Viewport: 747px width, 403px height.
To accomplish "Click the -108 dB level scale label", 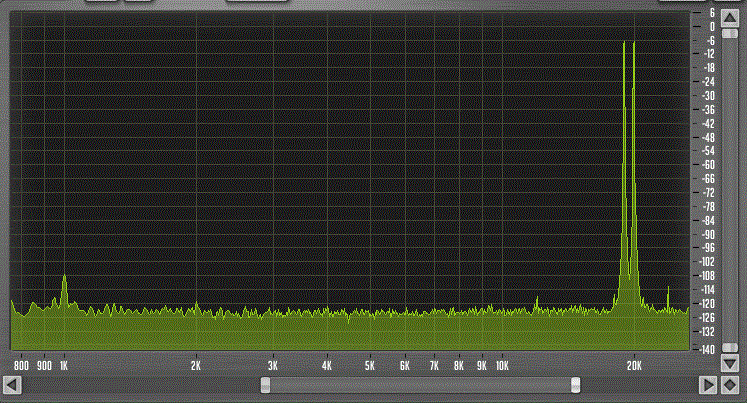I will 707,275.
